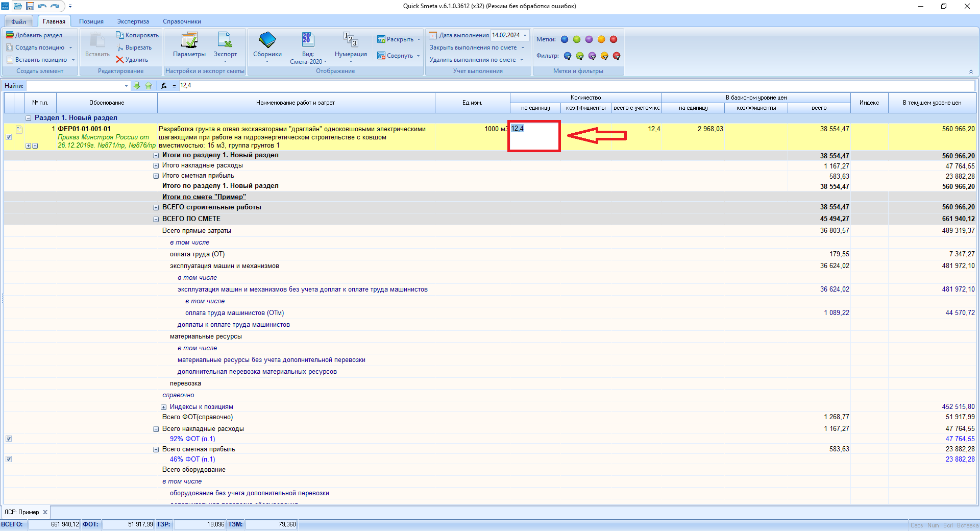Expand ВСЕГО строительные работы row

[156, 207]
